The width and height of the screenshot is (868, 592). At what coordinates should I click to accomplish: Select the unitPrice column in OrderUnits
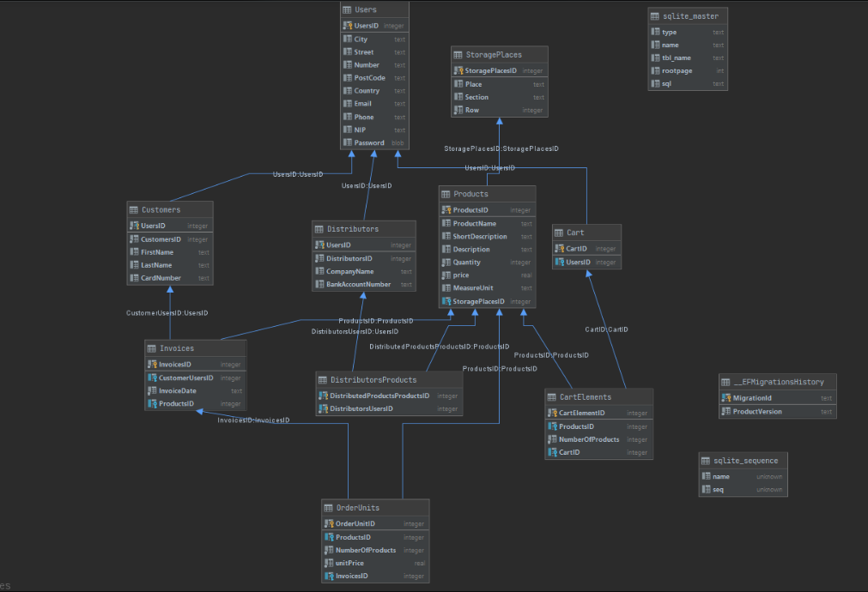(x=375, y=563)
